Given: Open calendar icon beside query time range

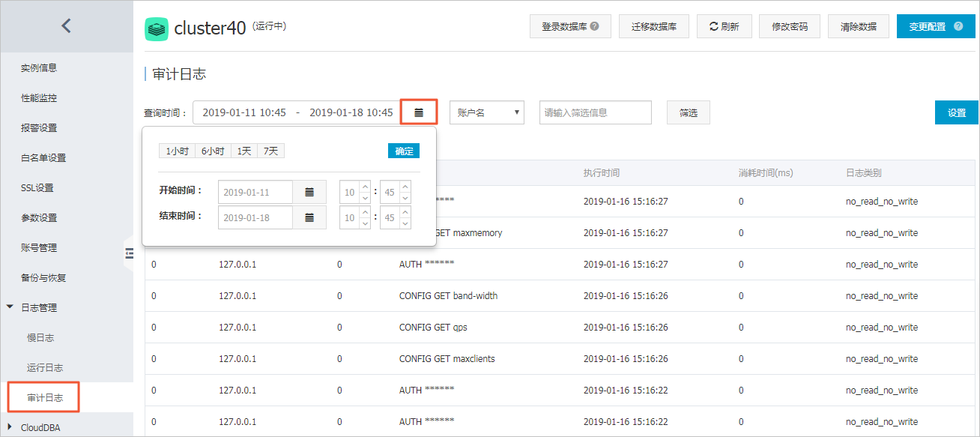Looking at the screenshot, I should coord(419,112).
